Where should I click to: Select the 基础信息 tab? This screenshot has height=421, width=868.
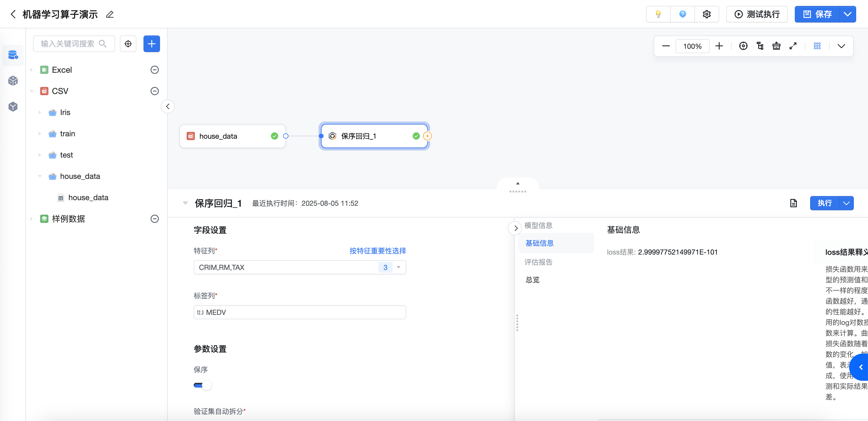click(x=539, y=243)
